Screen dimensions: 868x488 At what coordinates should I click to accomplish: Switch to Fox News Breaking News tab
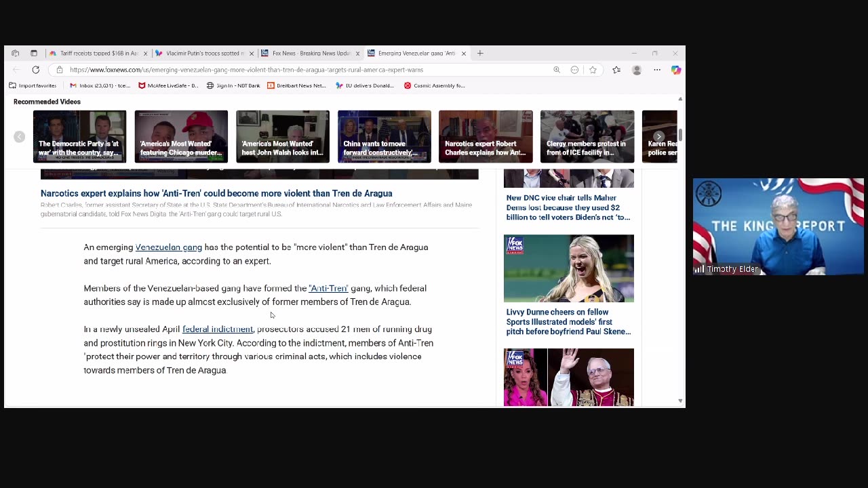tap(311, 54)
